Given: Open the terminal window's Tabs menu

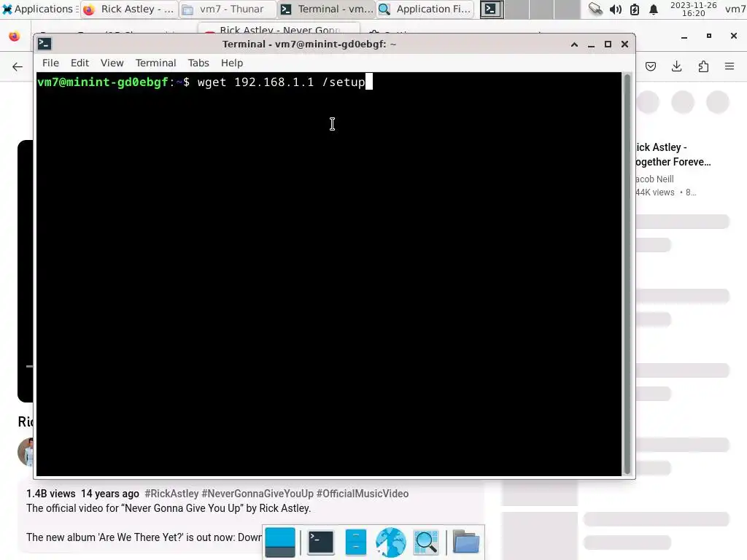Looking at the screenshot, I should click(198, 63).
